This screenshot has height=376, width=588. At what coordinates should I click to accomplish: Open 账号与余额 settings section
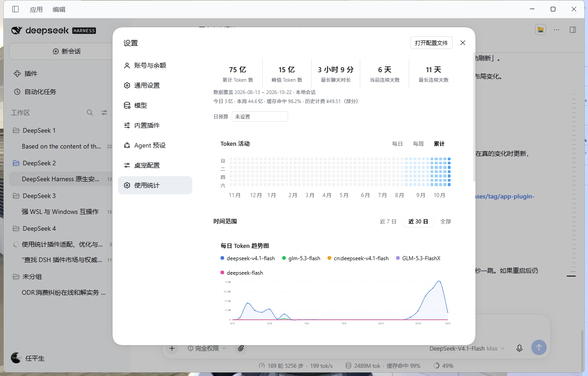[x=155, y=65]
